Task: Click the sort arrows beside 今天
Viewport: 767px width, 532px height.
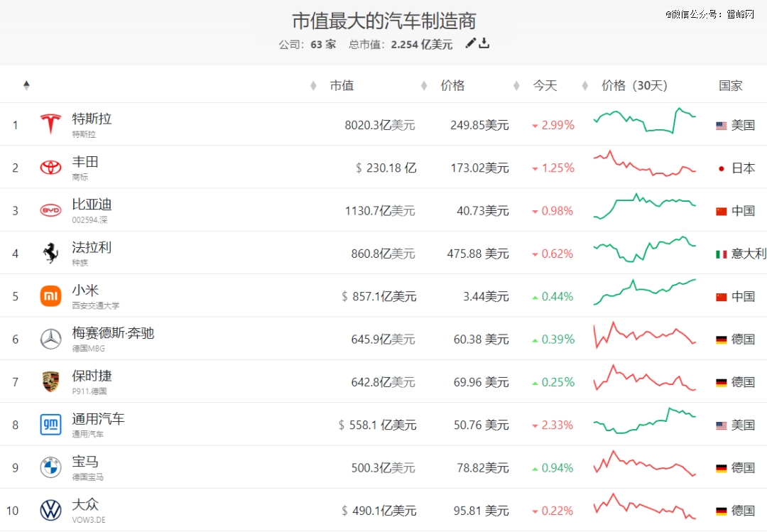Action: tap(516, 86)
